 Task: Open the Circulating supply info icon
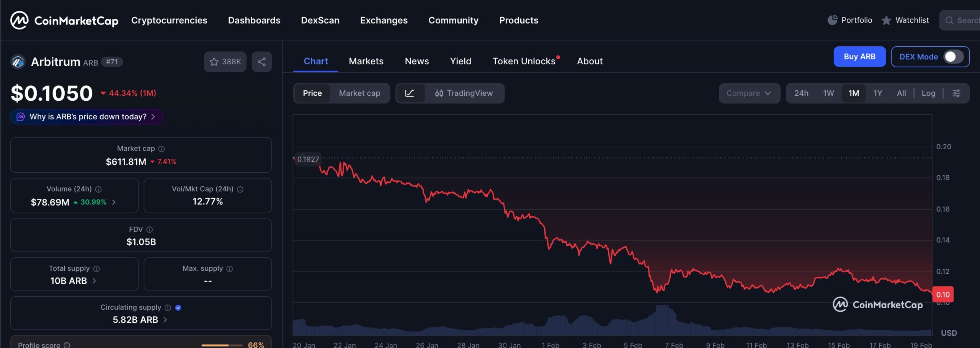[168, 307]
